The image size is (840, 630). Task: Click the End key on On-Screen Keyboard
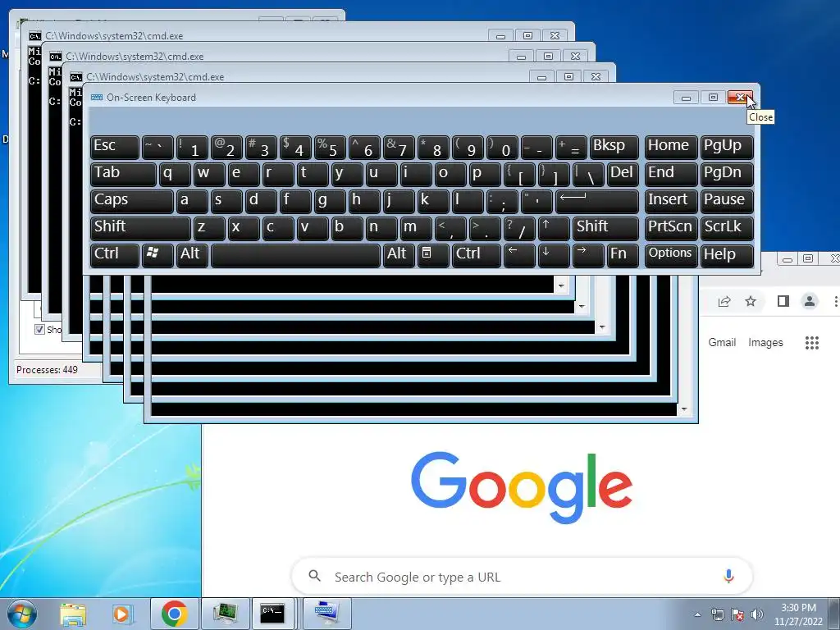(x=671, y=174)
